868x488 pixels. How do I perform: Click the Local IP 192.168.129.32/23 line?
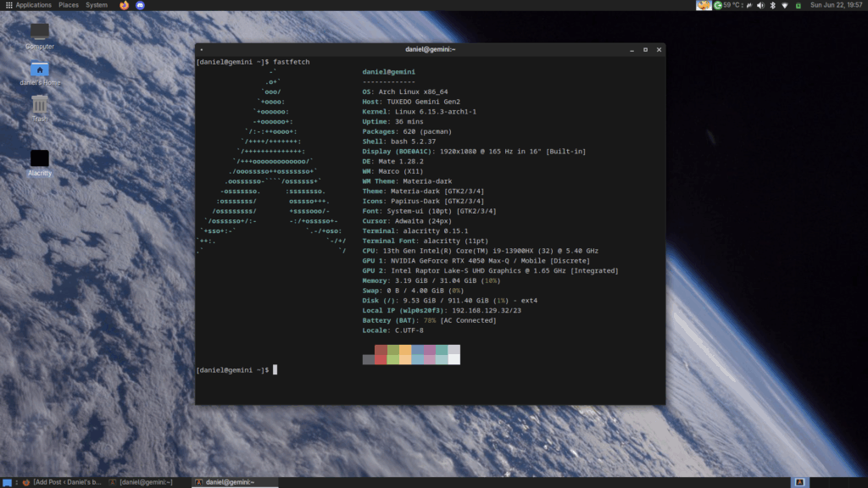point(442,311)
